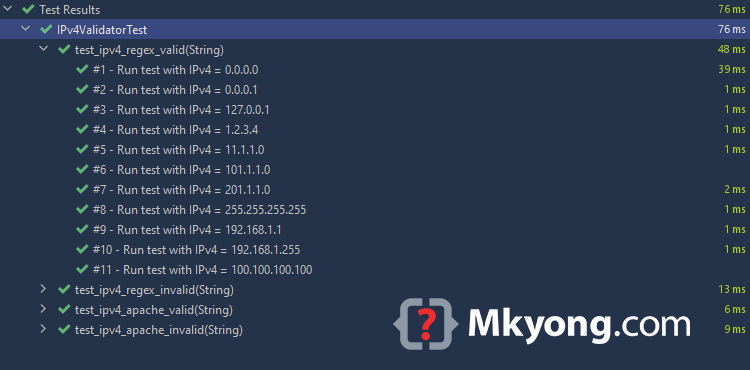Click the 76 ms duration on IPv4ValidatorTest row
Screen dimensions: 750x370
click(731, 29)
